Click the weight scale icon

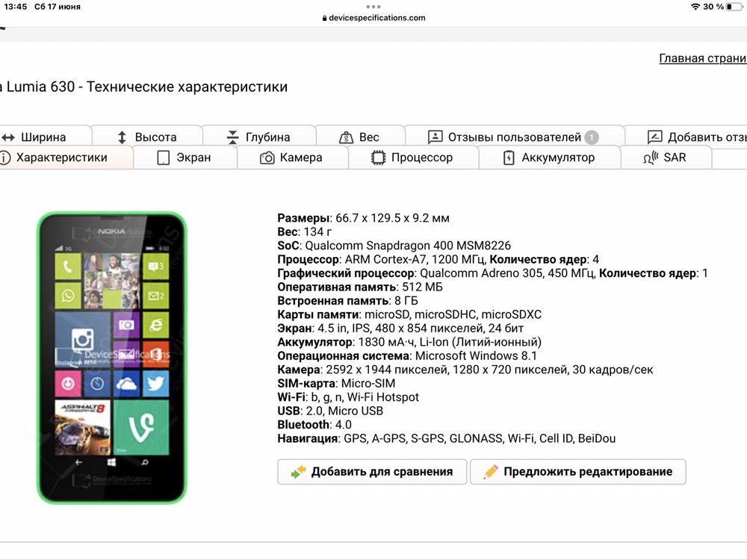[346, 137]
